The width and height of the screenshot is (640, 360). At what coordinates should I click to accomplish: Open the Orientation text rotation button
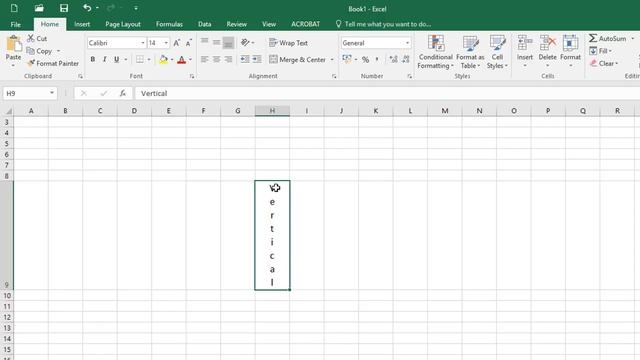pyautogui.click(x=247, y=42)
